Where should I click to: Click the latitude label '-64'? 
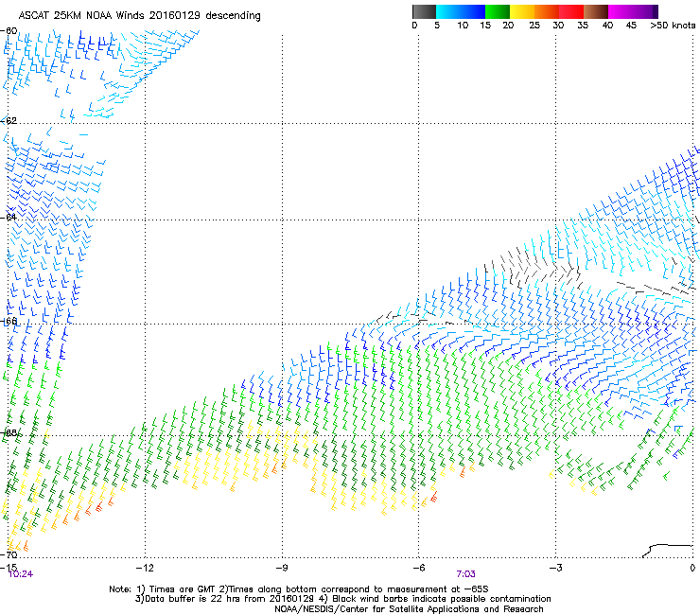[9, 217]
